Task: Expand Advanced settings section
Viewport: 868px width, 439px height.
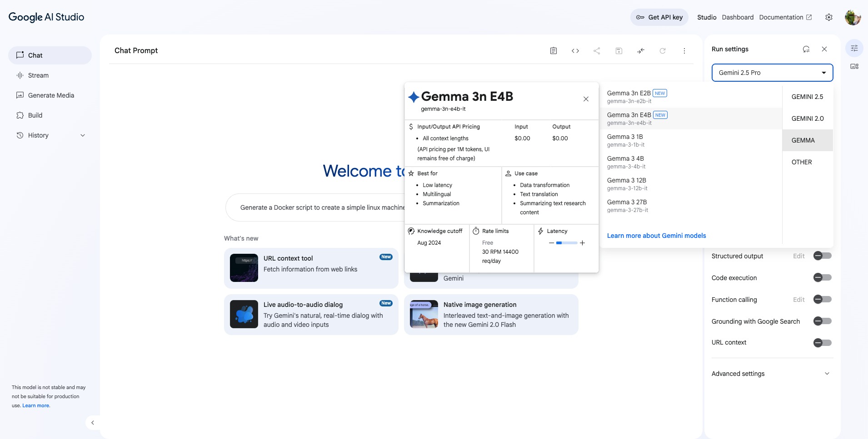Action: click(x=772, y=374)
